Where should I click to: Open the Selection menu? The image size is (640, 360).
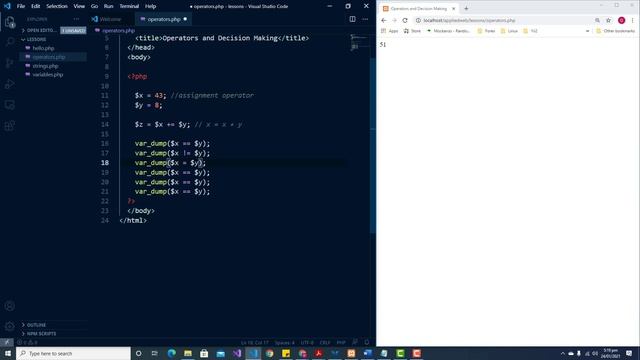(x=57, y=6)
